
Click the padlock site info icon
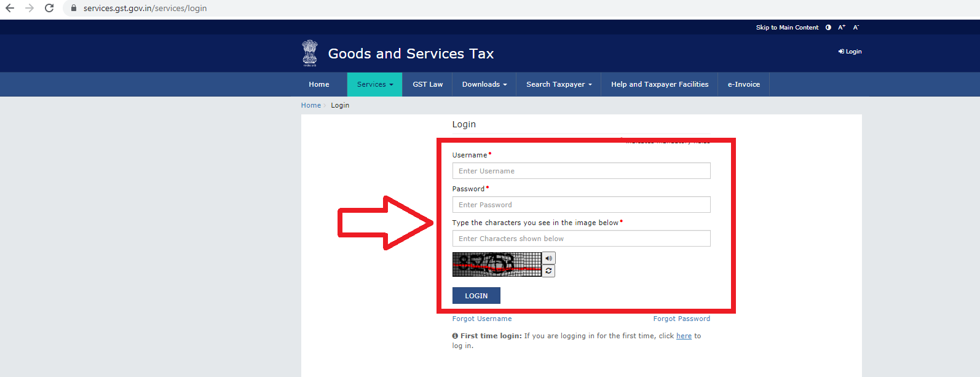pyautogui.click(x=74, y=8)
